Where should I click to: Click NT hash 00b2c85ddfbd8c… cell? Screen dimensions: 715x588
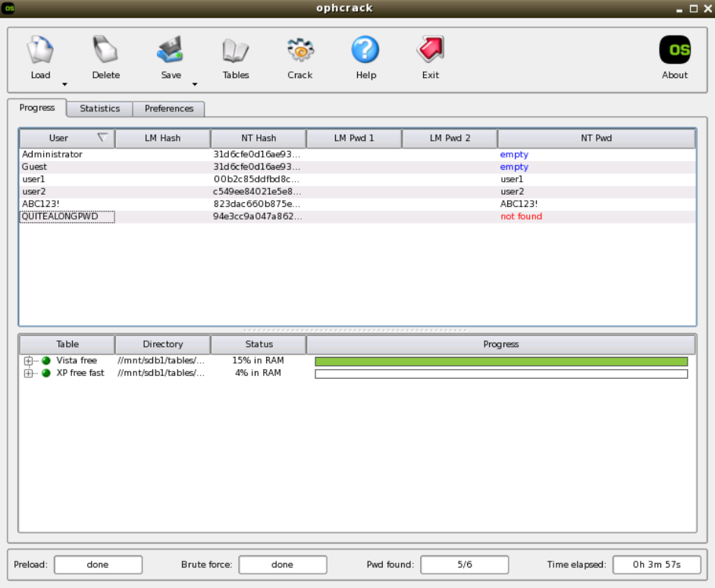256,179
